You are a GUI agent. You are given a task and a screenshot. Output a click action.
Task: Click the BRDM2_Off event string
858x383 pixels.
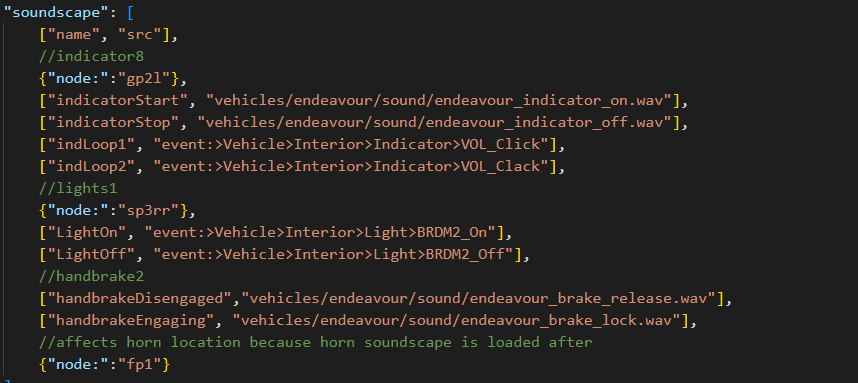[x=334, y=254]
